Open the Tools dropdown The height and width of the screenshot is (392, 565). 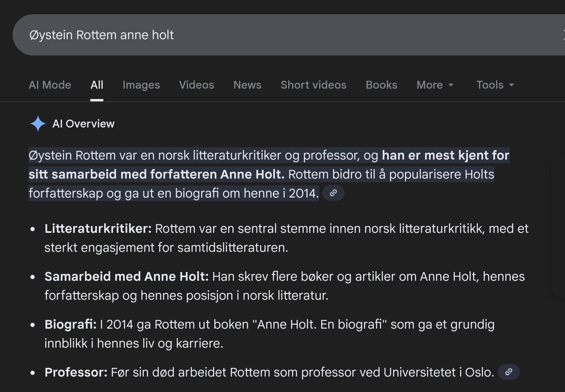(x=495, y=85)
